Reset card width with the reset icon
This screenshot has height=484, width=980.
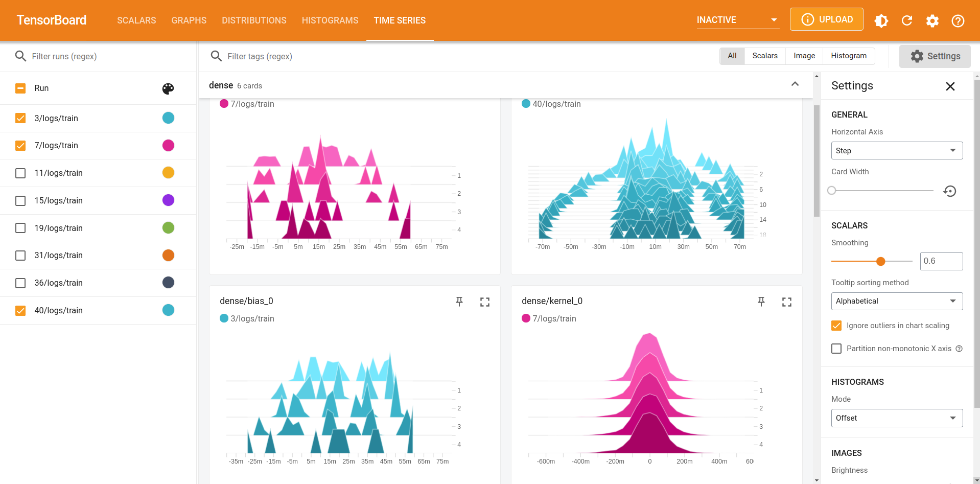click(950, 191)
